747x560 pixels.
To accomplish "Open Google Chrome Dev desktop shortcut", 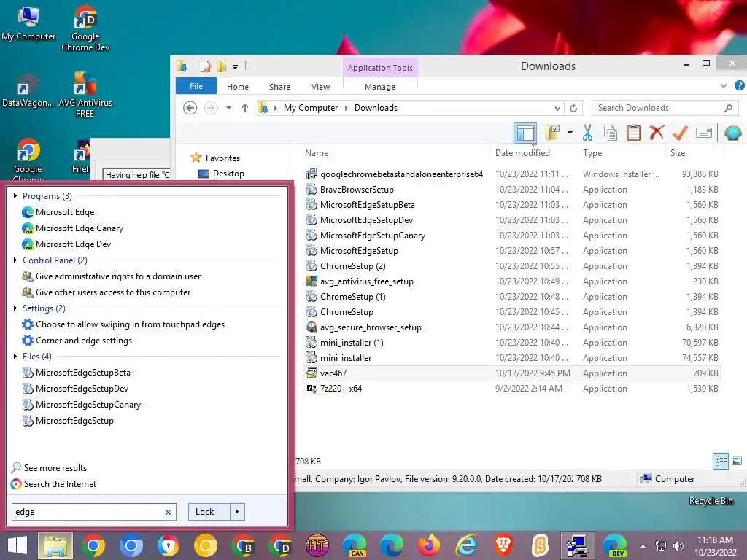I will coord(85,28).
